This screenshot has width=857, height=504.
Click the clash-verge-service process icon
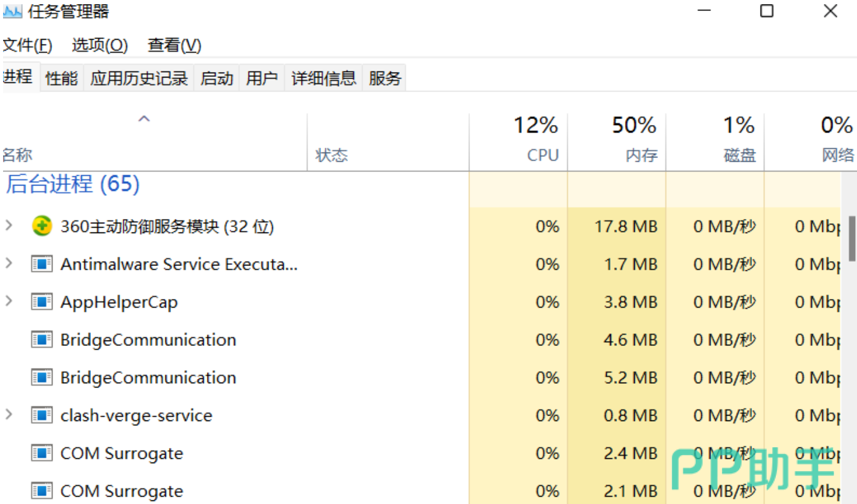tap(42, 416)
